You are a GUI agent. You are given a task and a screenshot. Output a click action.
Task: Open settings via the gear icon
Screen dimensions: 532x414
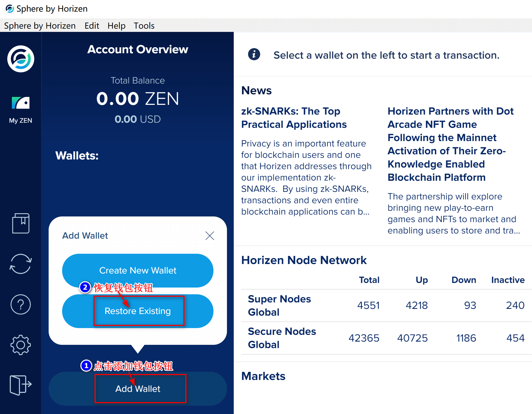coord(21,345)
